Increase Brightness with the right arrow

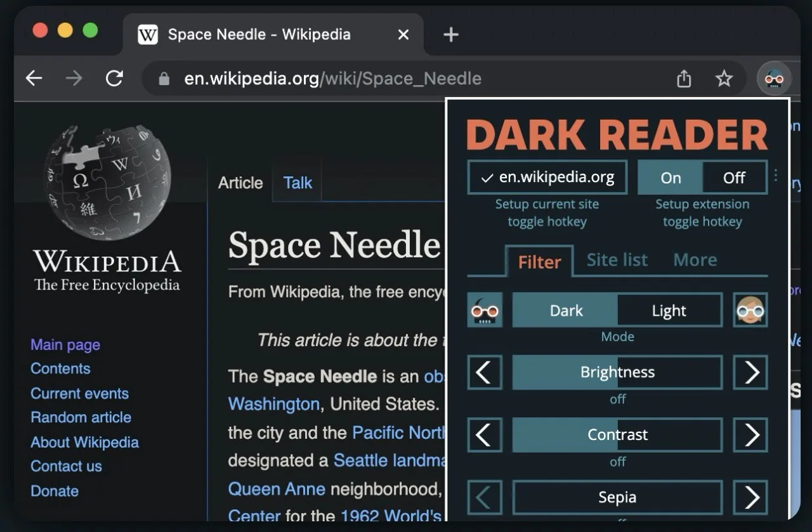[x=750, y=372]
